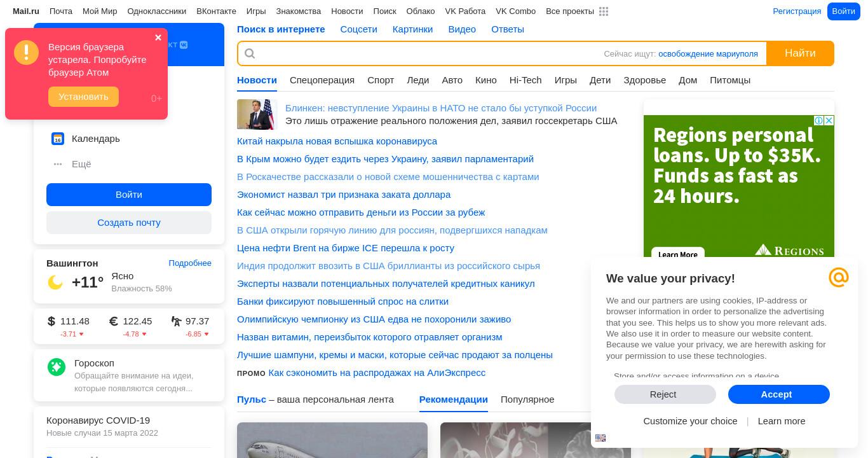Click the euro currency icon
Screen dimensions: 868x458
[x=114, y=321]
